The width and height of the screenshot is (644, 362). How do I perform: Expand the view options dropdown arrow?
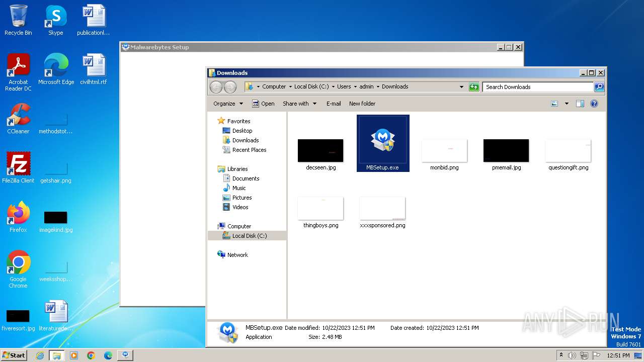[x=567, y=104]
